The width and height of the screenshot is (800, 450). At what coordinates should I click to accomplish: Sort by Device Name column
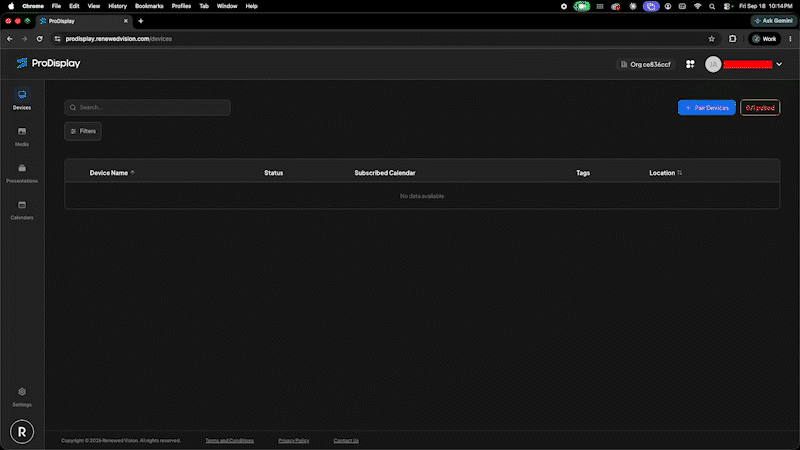click(112, 173)
